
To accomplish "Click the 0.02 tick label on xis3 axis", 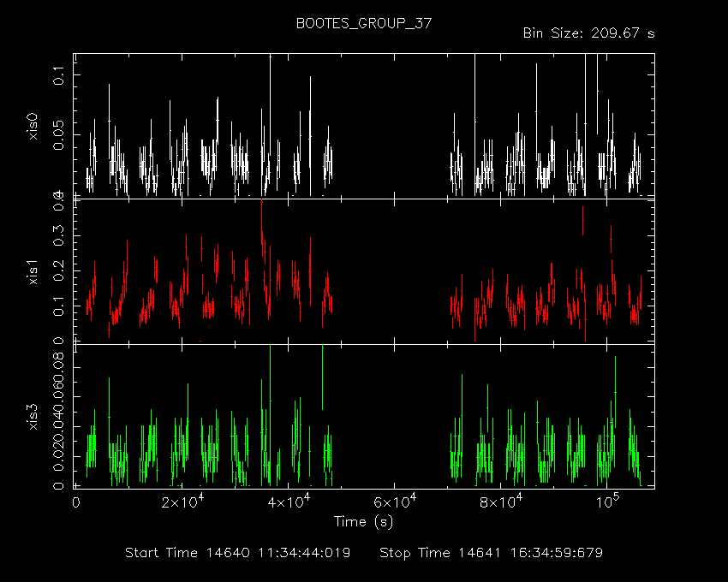I will pyautogui.click(x=59, y=457).
